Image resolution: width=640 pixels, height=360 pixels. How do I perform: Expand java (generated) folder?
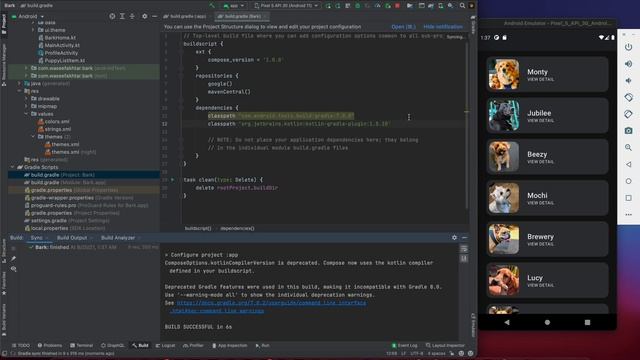(x=19, y=83)
